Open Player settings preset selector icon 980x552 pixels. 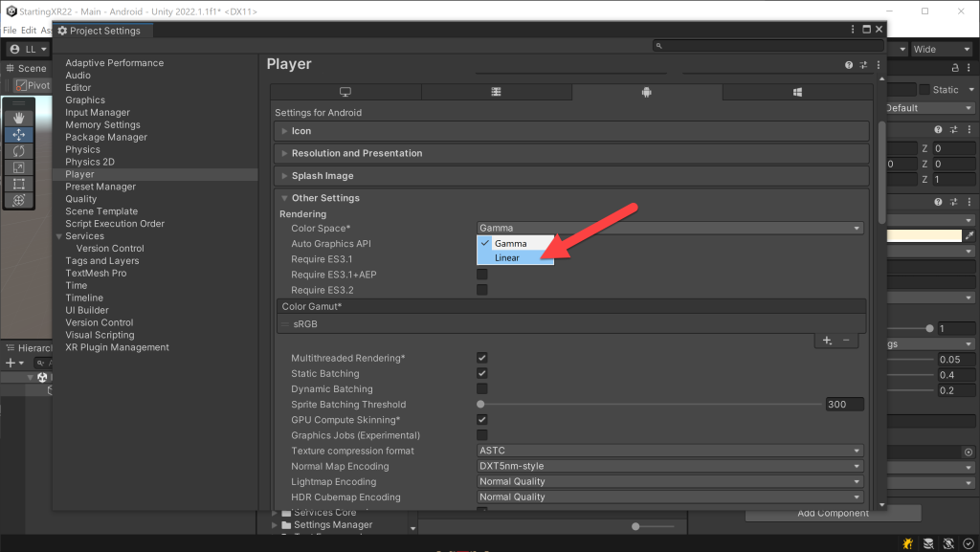point(863,65)
